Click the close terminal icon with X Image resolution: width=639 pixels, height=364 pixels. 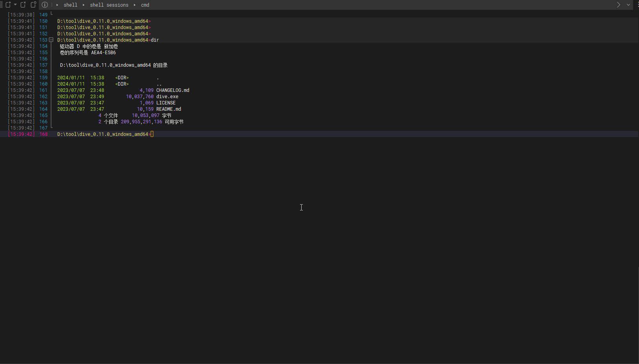point(23,5)
